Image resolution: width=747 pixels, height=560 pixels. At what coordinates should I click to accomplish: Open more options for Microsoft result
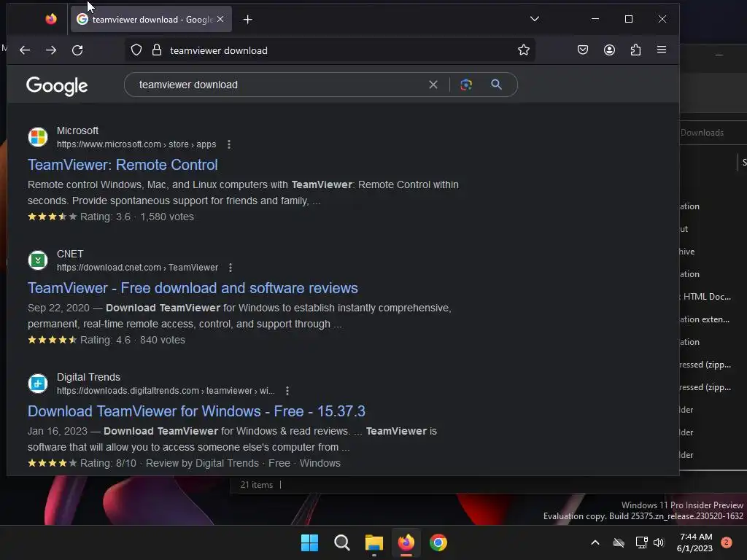coord(229,144)
